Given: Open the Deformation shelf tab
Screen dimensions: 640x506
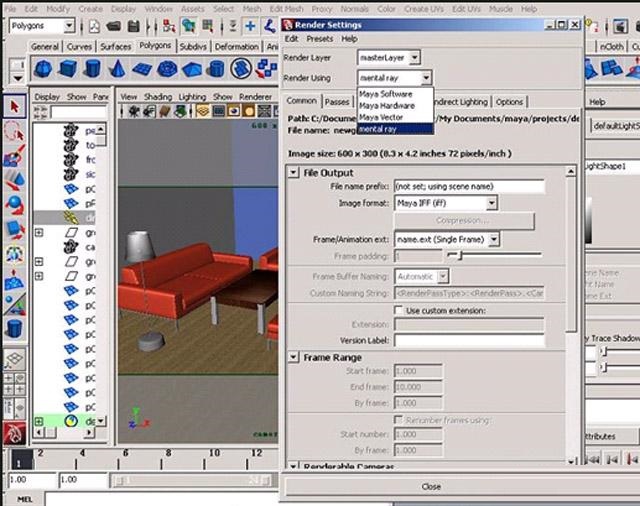Looking at the screenshot, I should pyautogui.click(x=237, y=47).
